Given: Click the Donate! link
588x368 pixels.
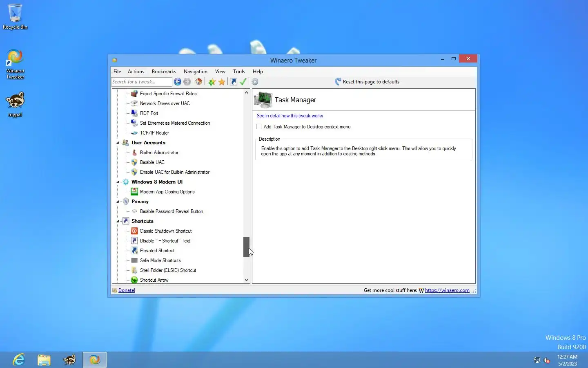Looking at the screenshot, I should click(127, 290).
